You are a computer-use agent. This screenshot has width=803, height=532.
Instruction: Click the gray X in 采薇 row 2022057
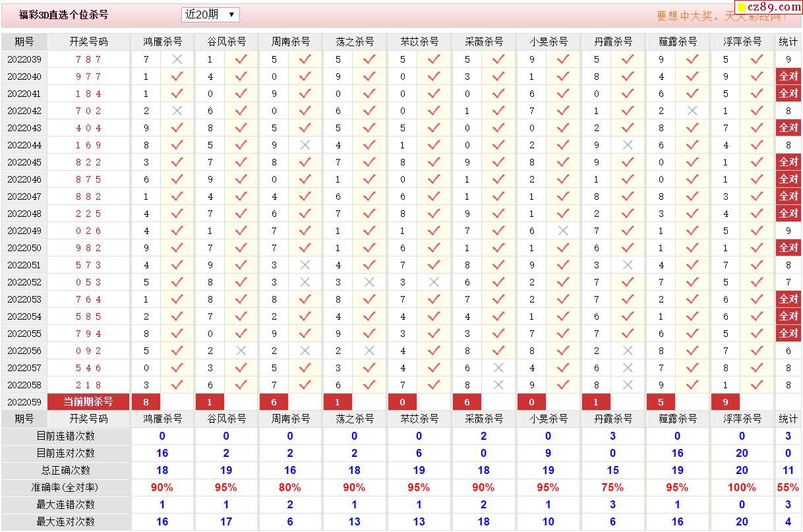point(498,368)
